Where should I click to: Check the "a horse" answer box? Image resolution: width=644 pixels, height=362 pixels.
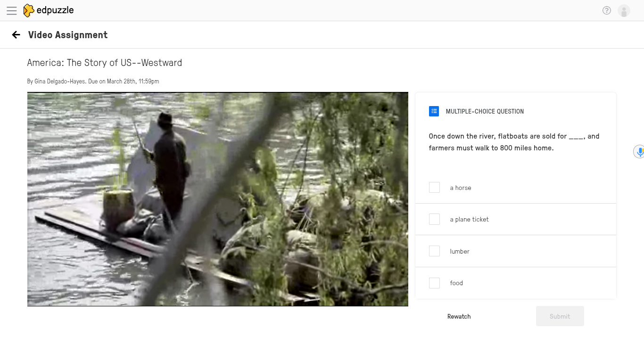coord(434,188)
